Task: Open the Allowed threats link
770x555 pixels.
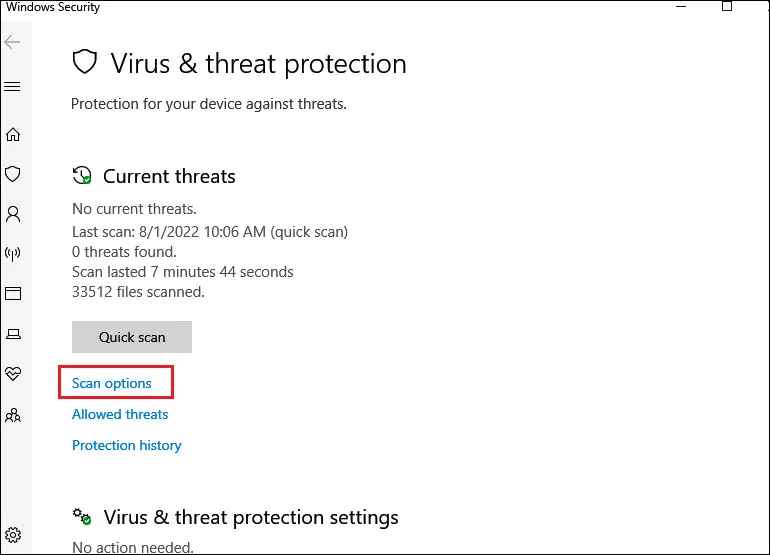Action: coord(120,414)
